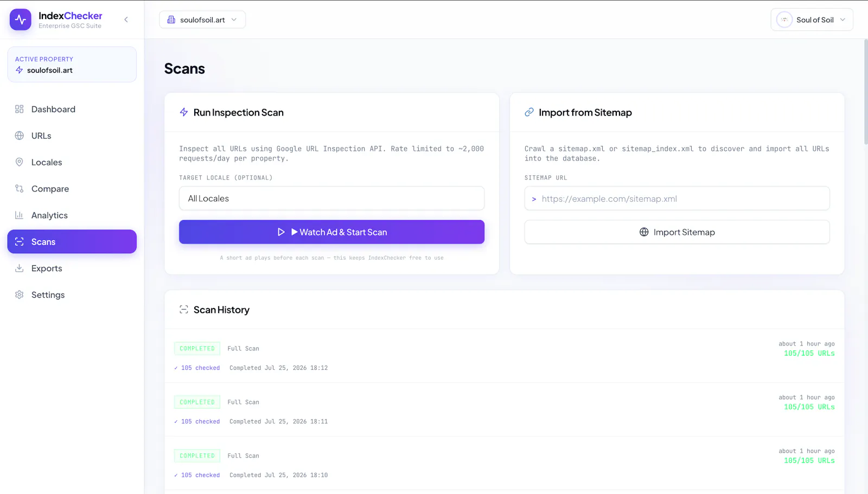This screenshot has width=868, height=494.
Task: Go to Dashboard
Action: point(72,109)
